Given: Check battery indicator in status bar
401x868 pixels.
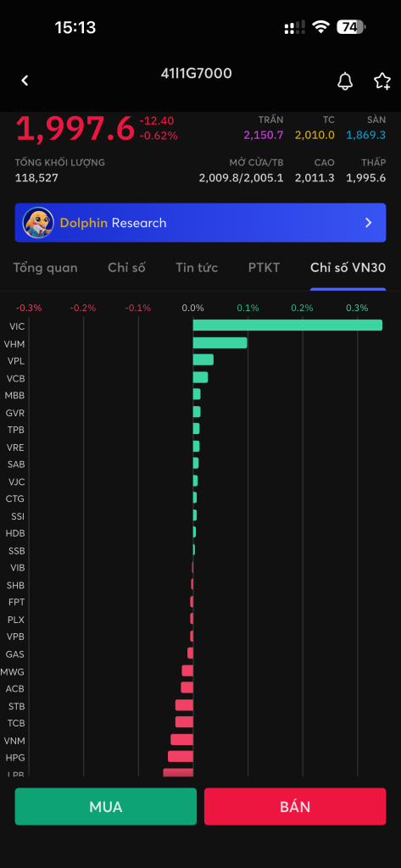Looking at the screenshot, I should [351, 27].
